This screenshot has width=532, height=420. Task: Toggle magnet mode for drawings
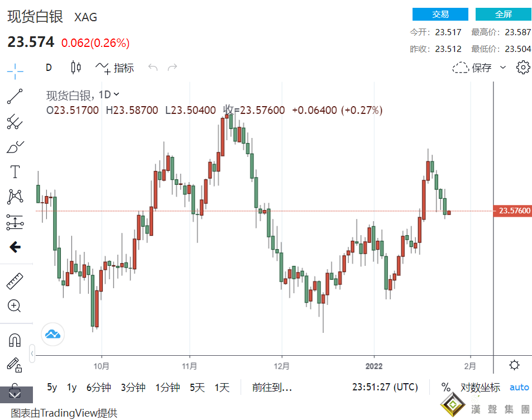15,340
